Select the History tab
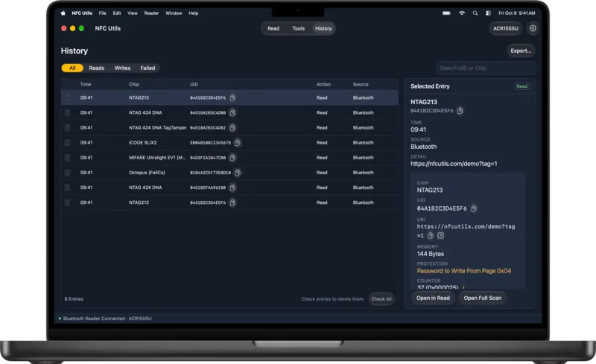The image size is (596, 364). coord(323,28)
